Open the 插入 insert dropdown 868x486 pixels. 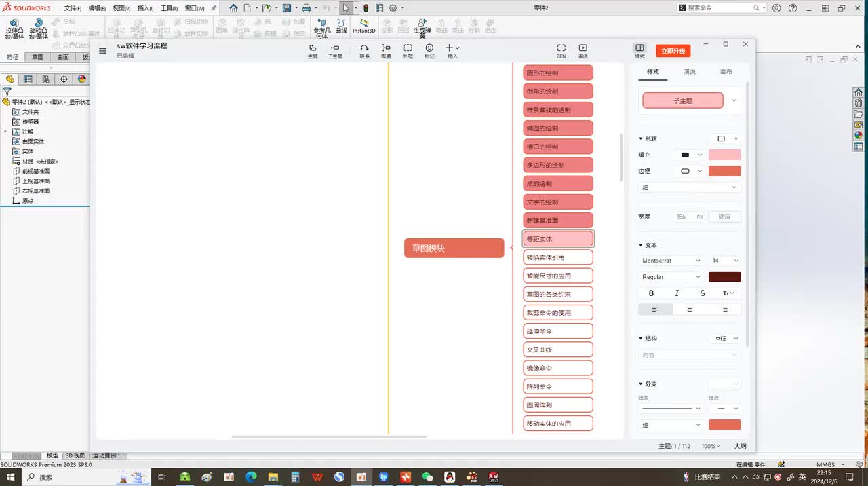click(x=452, y=50)
